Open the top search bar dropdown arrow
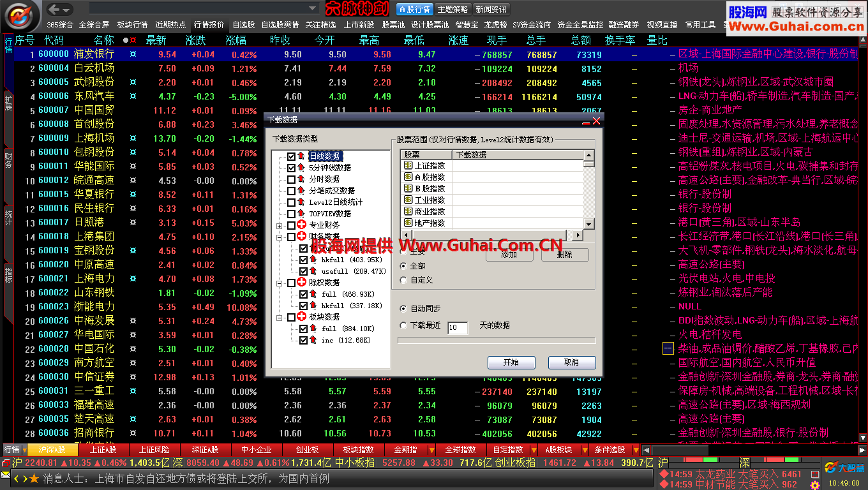 tap(312, 9)
